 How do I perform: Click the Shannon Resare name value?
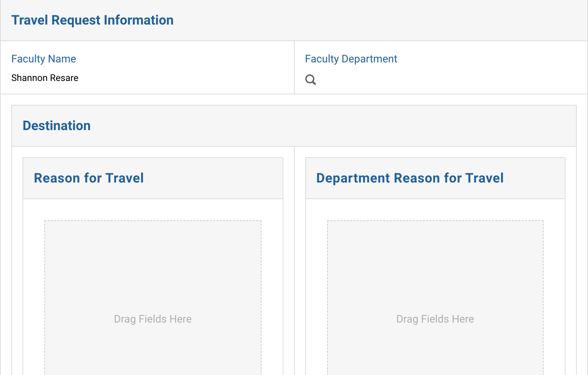(x=45, y=78)
